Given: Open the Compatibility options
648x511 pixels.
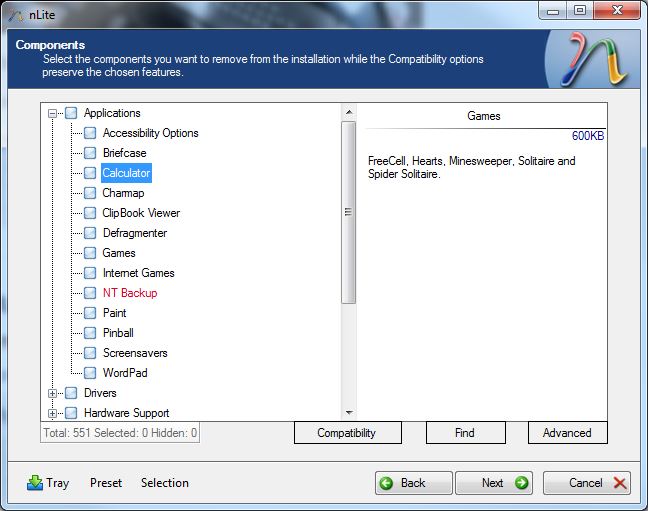Looking at the screenshot, I should (x=348, y=433).
